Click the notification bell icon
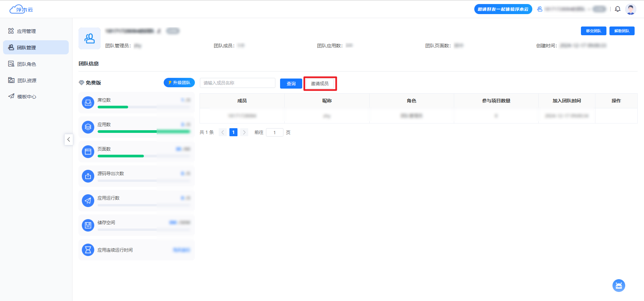 618,9
